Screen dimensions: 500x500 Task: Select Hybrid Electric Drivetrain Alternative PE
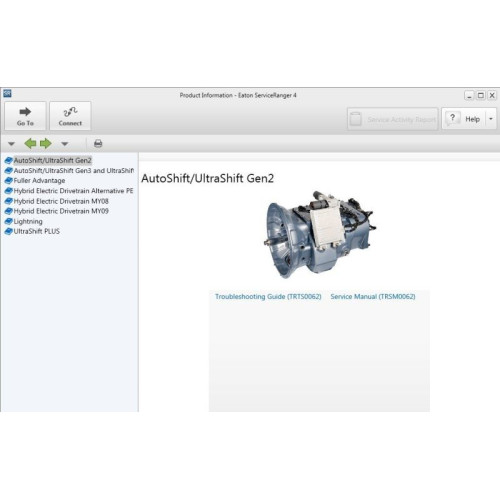(x=73, y=191)
